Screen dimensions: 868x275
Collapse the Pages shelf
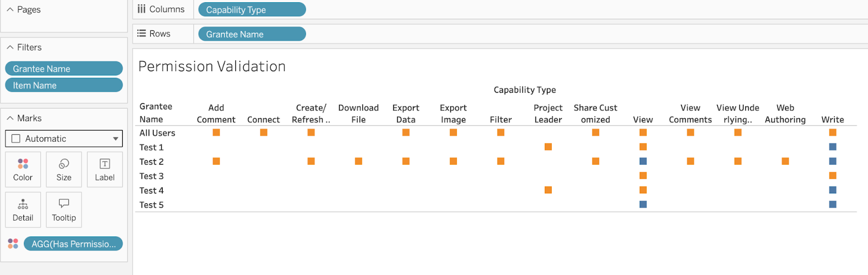click(x=10, y=9)
